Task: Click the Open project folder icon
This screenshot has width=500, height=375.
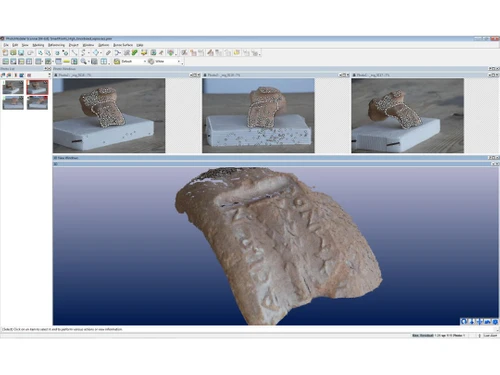Action: [x=13, y=53]
